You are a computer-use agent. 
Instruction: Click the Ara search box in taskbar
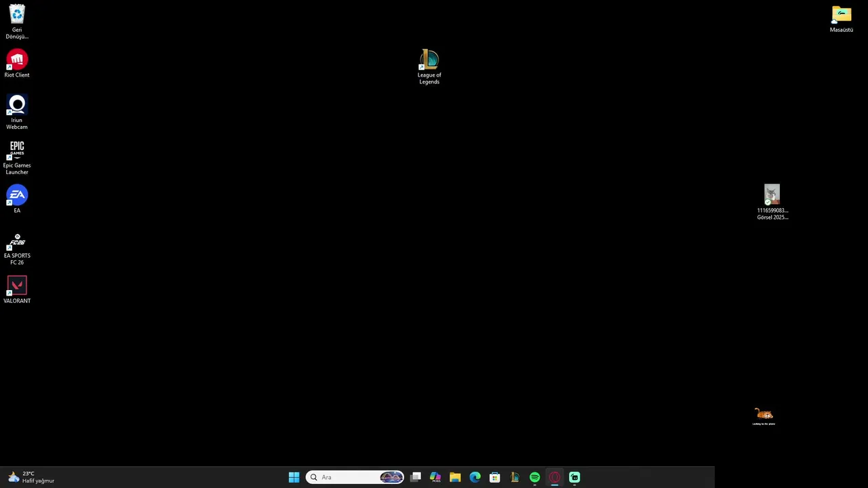click(355, 477)
